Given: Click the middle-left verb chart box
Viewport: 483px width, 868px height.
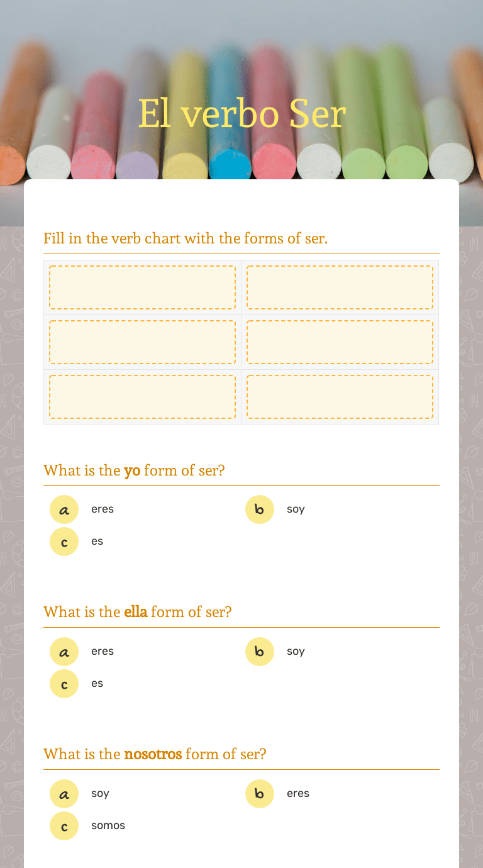Looking at the screenshot, I should [142, 342].
